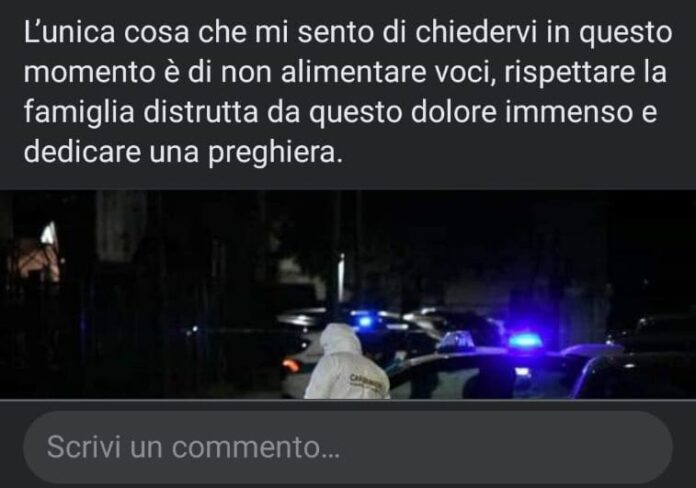The width and height of the screenshot is (696, 488).
Task: Click the "Scrivi un commento..." comment field
Action: (x=348, y=447)
